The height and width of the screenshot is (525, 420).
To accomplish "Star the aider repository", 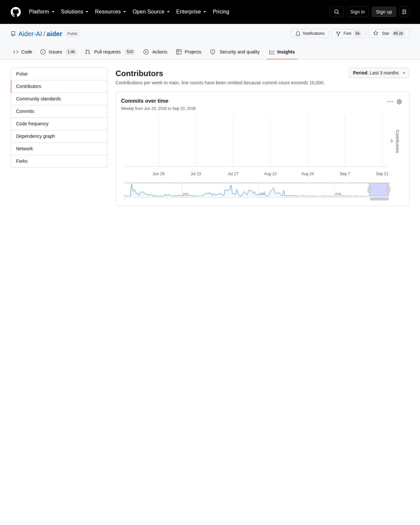I will (x=389, y=33).
